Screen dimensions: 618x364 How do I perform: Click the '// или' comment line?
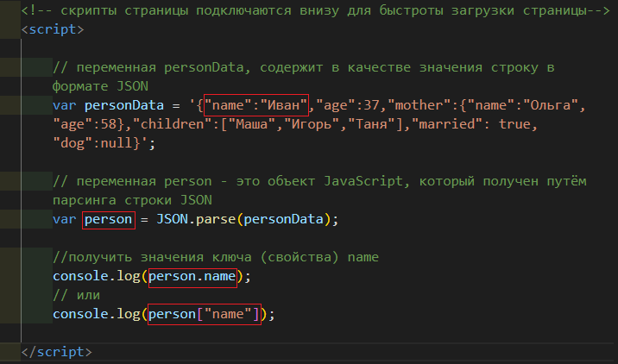click(x=77, y=295)
